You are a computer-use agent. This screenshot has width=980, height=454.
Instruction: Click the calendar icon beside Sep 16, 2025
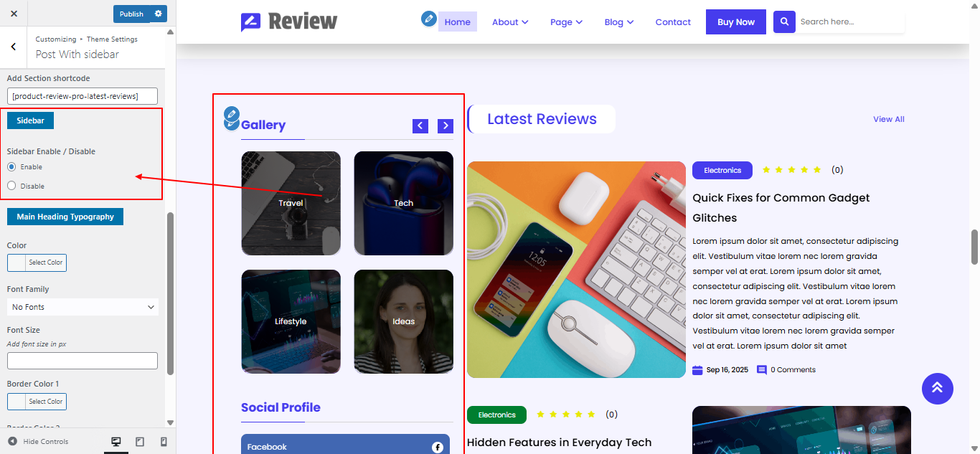(x=697, y=370)
